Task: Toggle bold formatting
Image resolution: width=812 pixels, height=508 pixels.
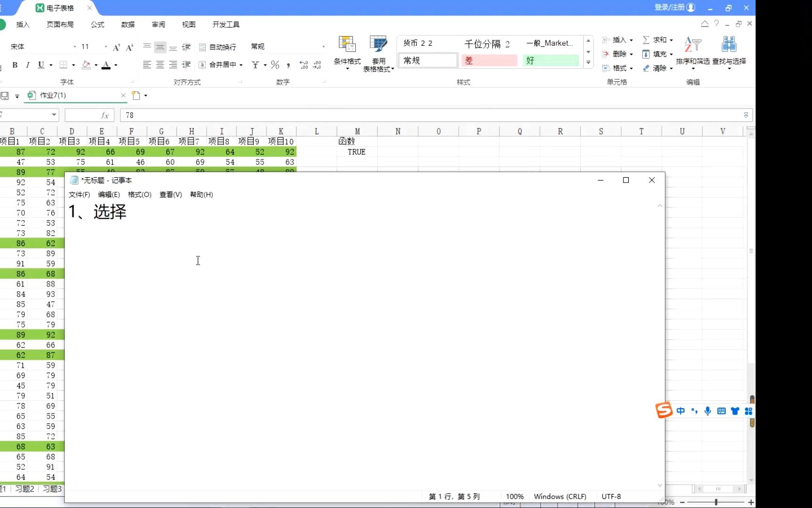Action: [15, 64]
